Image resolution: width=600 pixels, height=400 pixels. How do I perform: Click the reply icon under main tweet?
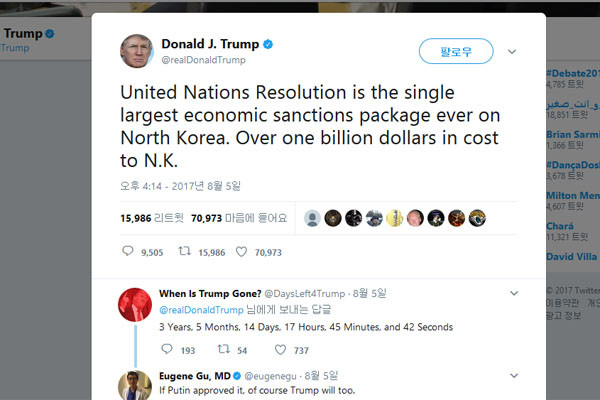click(127, 251)
